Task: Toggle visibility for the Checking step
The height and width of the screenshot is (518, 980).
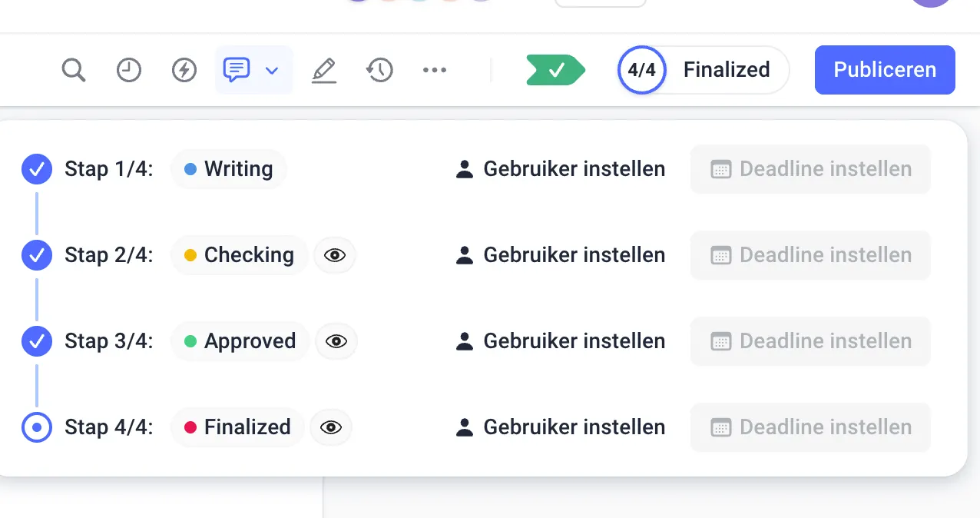Action: (x=335, y=255)
